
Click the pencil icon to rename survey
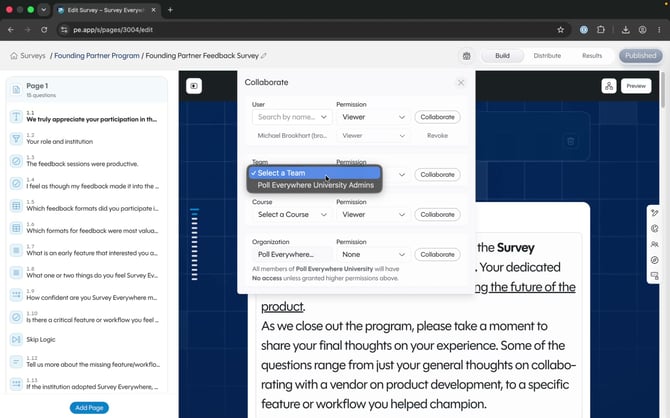(264, 56)
